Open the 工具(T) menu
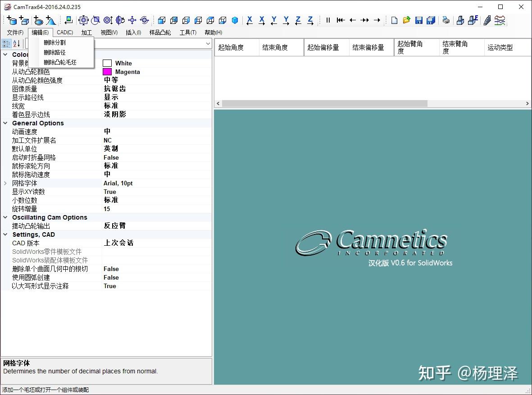Image resolution: width=532 pixels, height=395 pixels. pyautogui.click(x=188, y=32)
